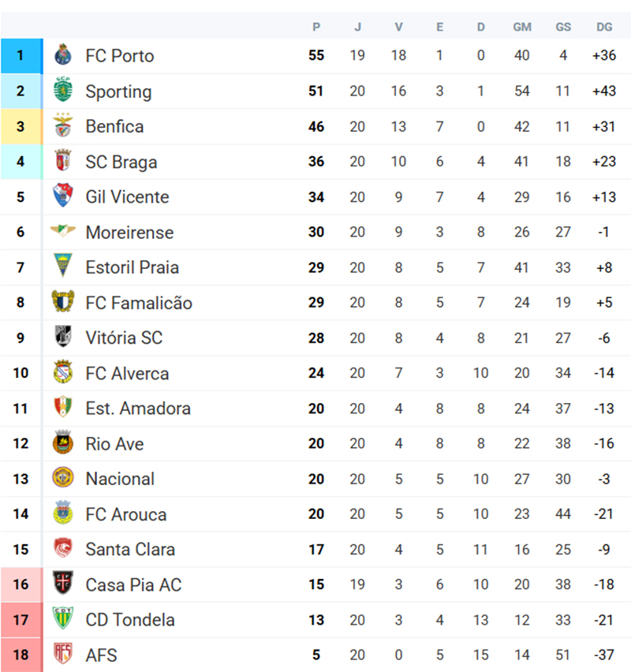The image size is (631, 672).
Task: Click the SC Braga crest icon
Action: 62,162
